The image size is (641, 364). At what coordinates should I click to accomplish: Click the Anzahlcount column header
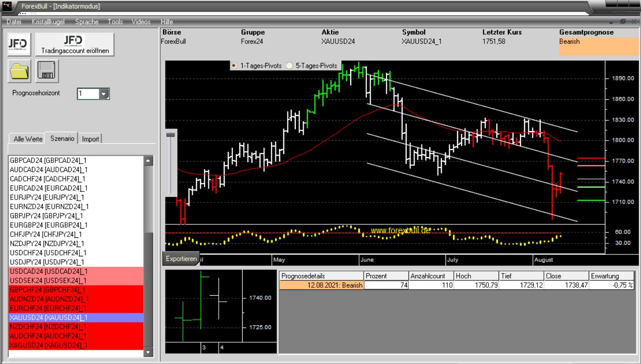pyautogui.click(x=431, y=276)
